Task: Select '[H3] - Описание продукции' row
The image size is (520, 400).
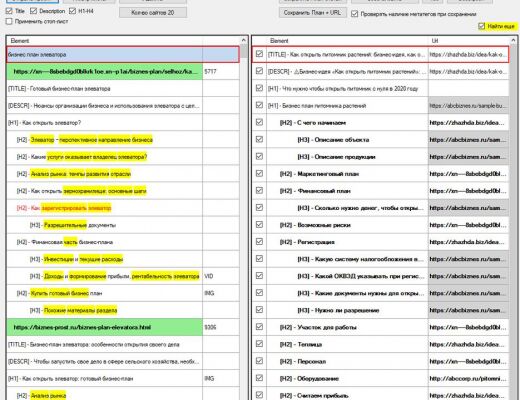Action: 380,157
